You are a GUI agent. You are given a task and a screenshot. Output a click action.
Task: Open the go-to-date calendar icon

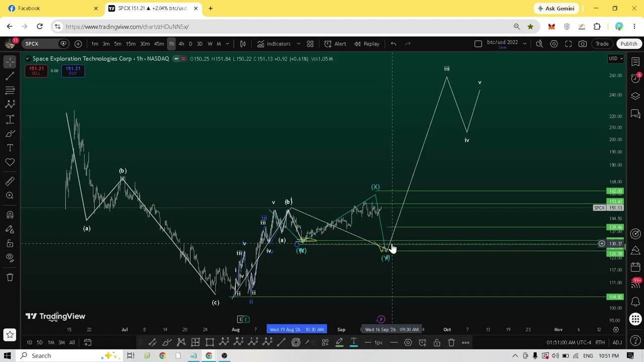point(88,342)
